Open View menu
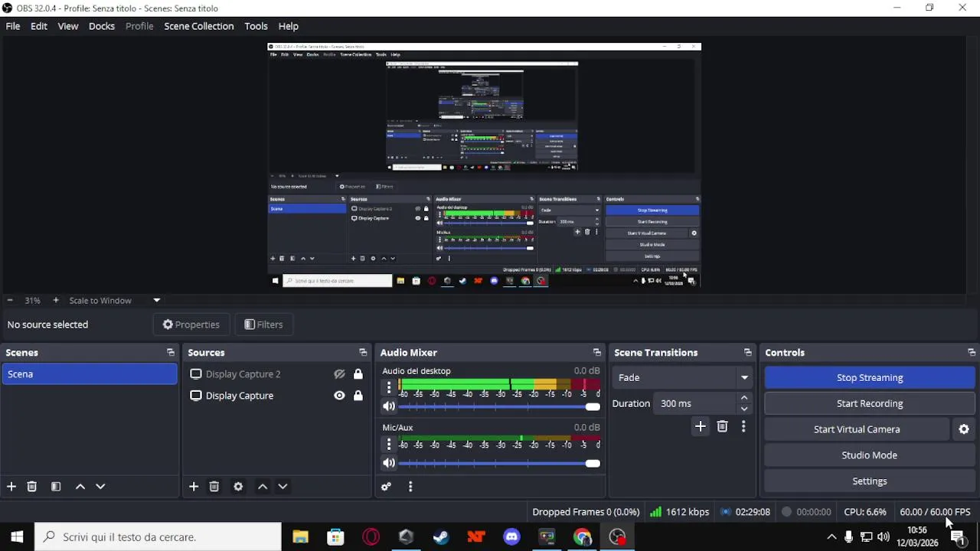The width and height of the screenshot is (980, 551). click(68, 26)
